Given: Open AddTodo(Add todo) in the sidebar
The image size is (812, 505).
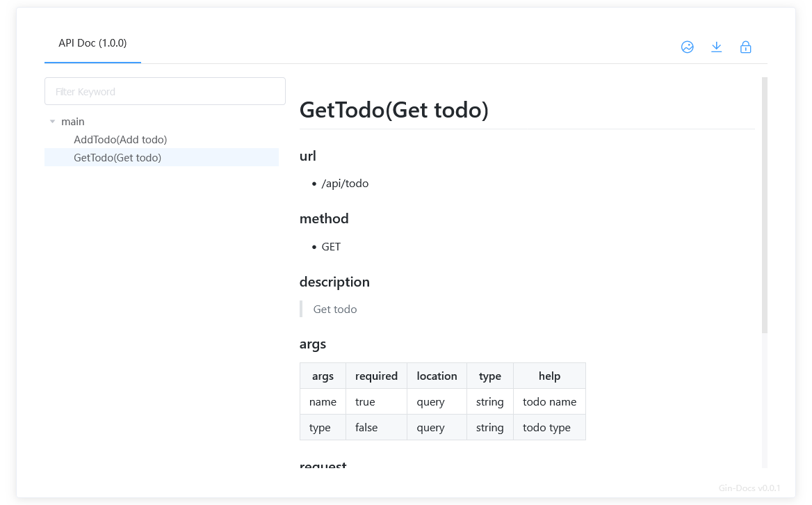Looking at the screenshot, I should click(x=120, y=140).
